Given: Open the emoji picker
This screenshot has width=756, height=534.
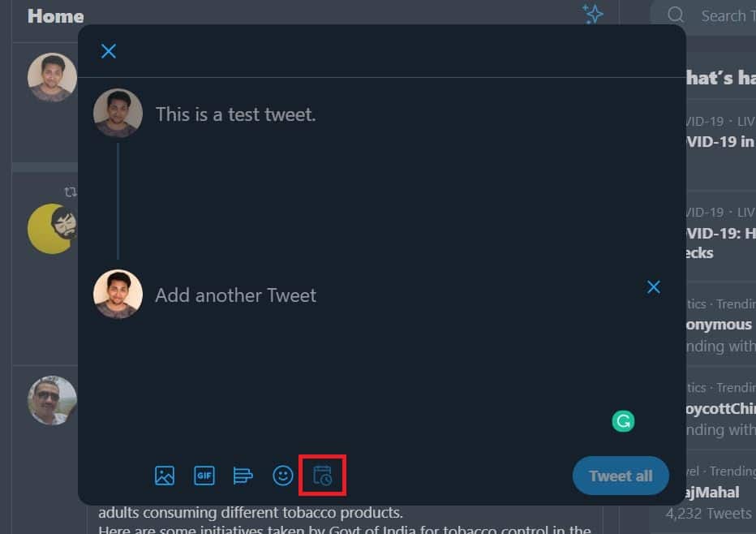Looking at the screenshot, I should [x=282, y=476].
